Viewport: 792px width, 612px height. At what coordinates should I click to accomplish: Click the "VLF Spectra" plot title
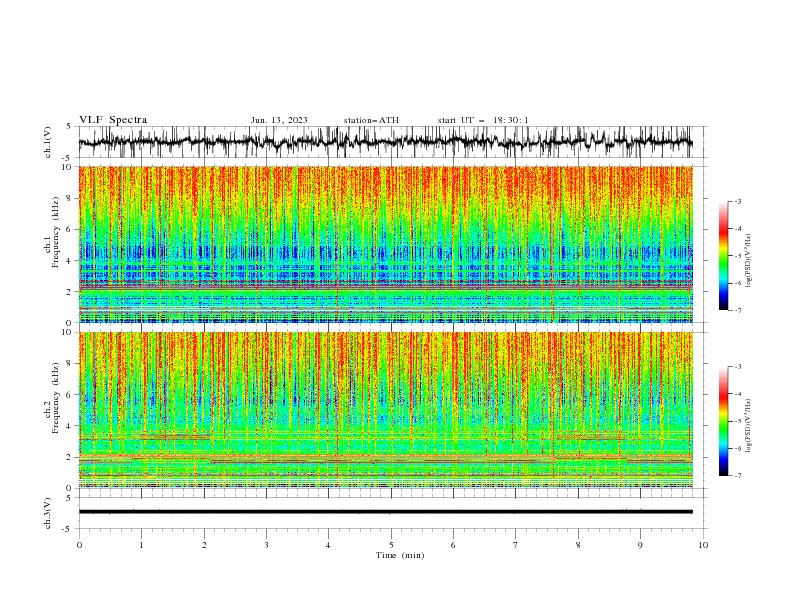pyautogui.click(x=113, y=120)
